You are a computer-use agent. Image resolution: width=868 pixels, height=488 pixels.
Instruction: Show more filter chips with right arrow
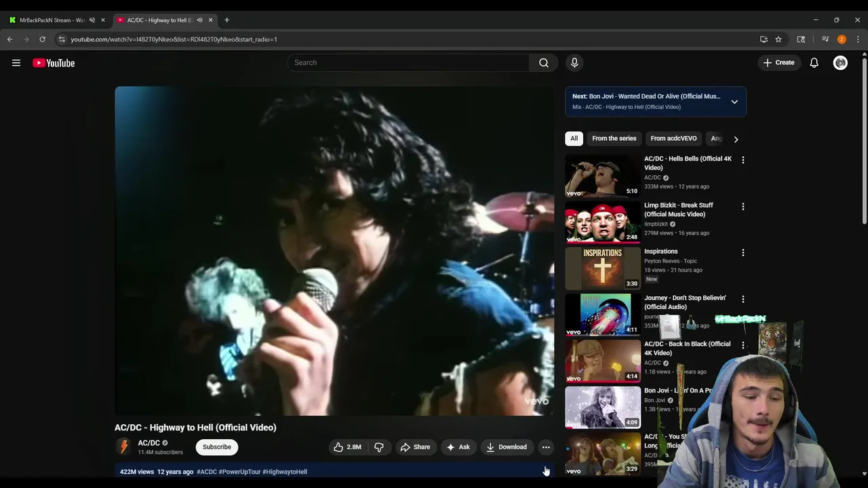(x=736, y=139)
